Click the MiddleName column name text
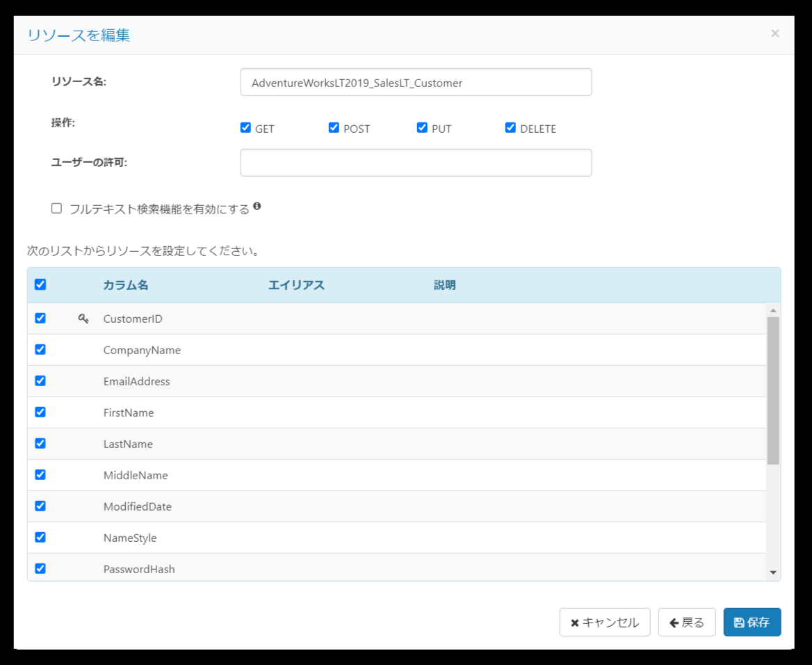The height and width of the screenshot is (665, 812). [x=136, y=475]
